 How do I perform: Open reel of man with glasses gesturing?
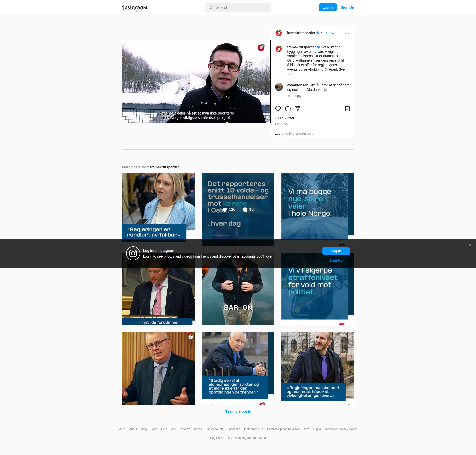pyautogui.click(x=158, y=369)
